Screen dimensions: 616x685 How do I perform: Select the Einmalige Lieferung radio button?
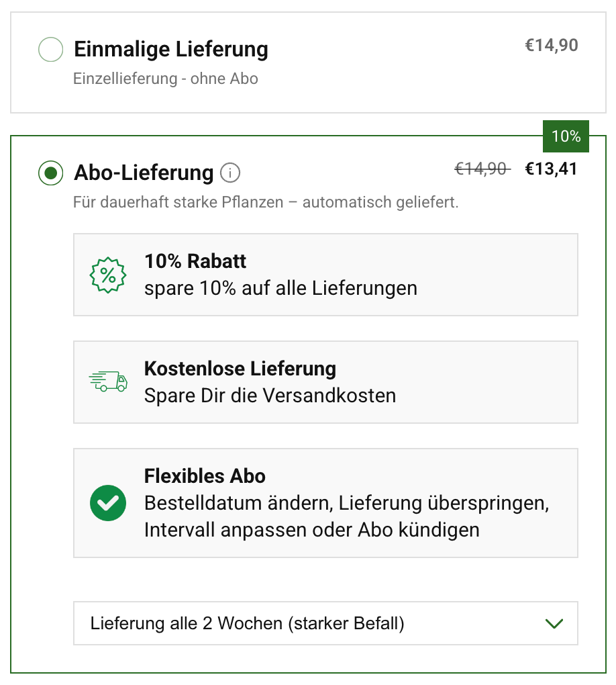coord(50,50)
